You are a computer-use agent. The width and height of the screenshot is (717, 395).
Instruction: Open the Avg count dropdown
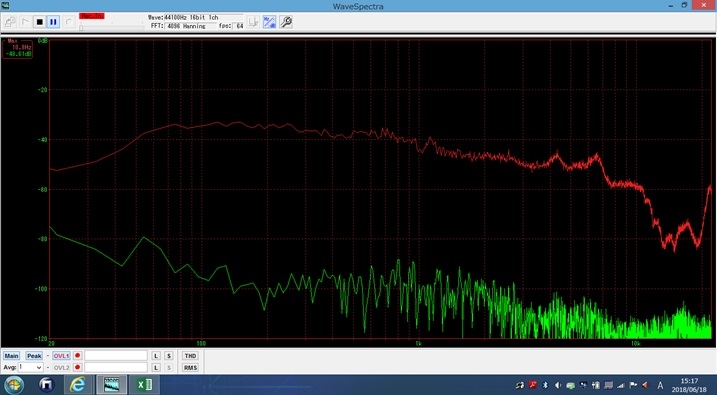(30, 368)
